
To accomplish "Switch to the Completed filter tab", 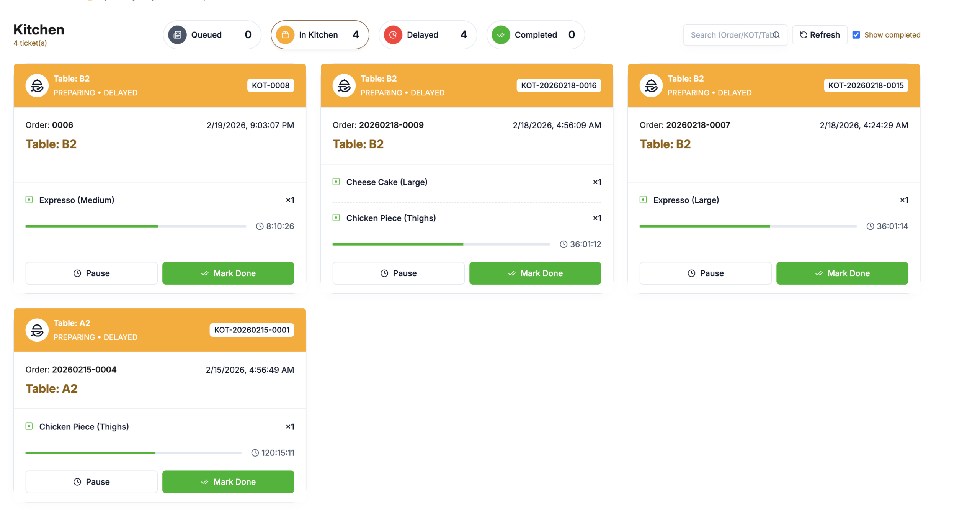I will [535, 35].
